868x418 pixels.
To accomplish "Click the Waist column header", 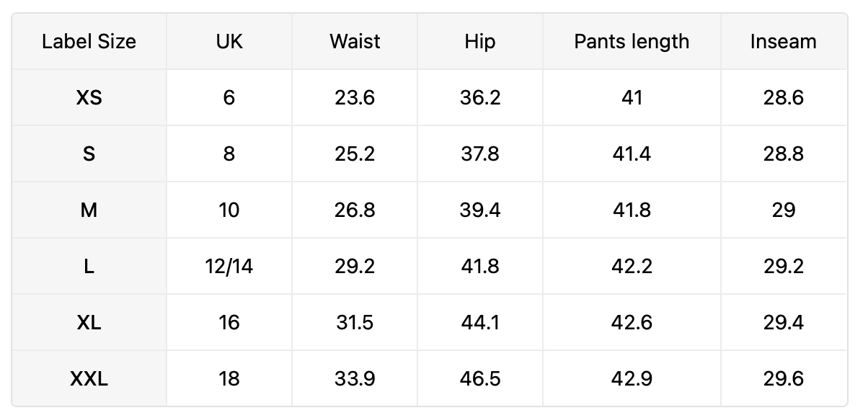I will coord(355,41).
